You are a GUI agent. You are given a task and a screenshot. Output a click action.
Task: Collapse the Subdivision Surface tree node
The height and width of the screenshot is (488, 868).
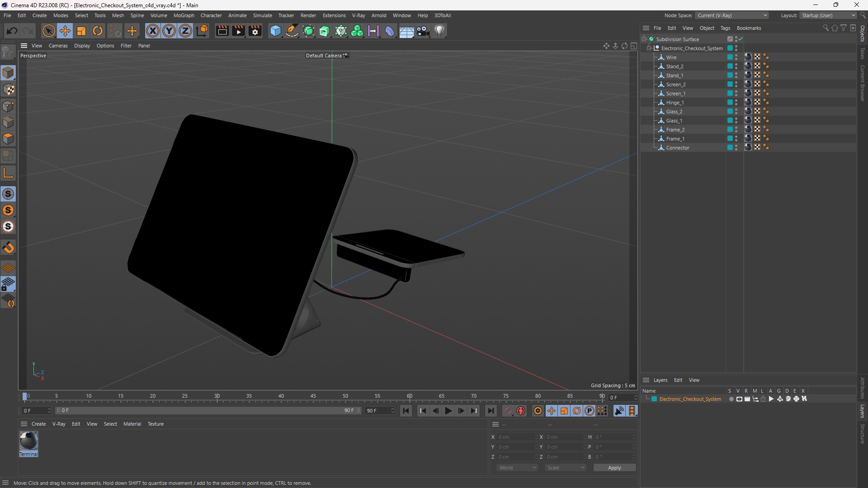644,39
